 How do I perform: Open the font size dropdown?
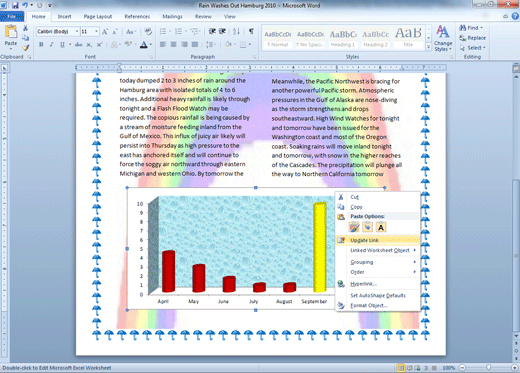[96, 31]
